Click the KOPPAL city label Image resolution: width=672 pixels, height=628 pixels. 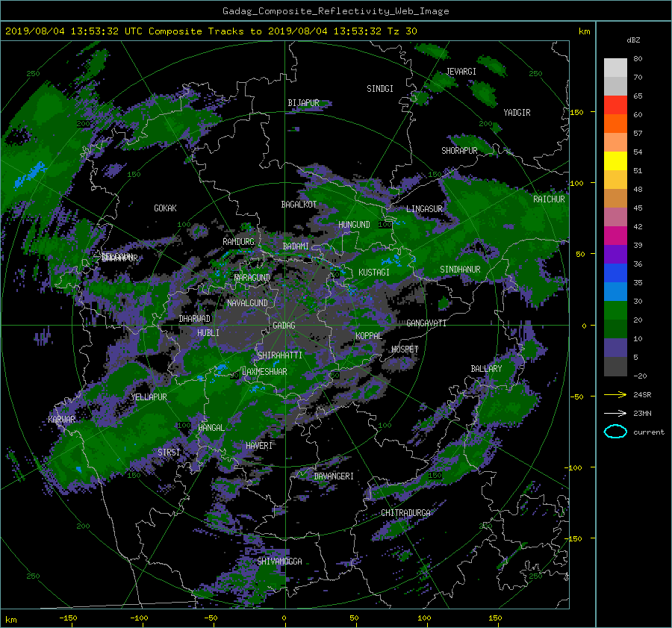[x=369, y=336]
